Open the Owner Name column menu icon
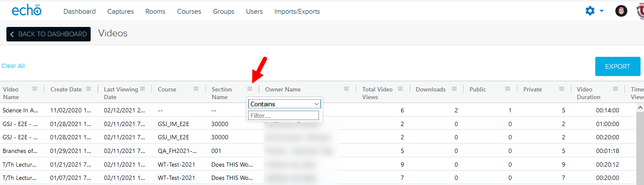644x185 pixels. click(346, 89)
